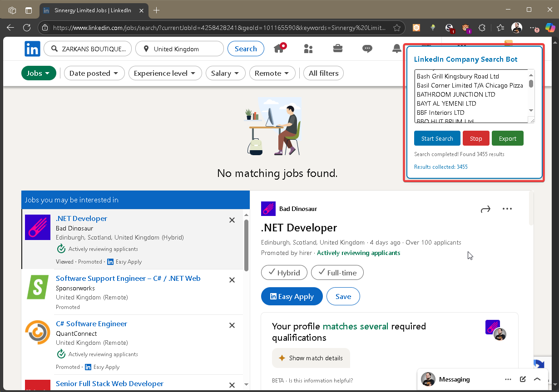Image resolution: width=559 pixels, height=392 pixels.
Task: Open the Bad Dinosaur logo in job list
Action: click(38, 227)
